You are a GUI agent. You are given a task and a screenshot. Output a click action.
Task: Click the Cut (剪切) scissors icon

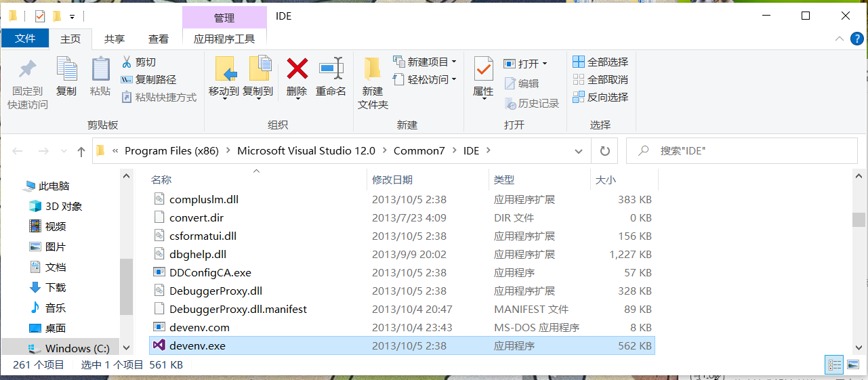tap(127, 62)
